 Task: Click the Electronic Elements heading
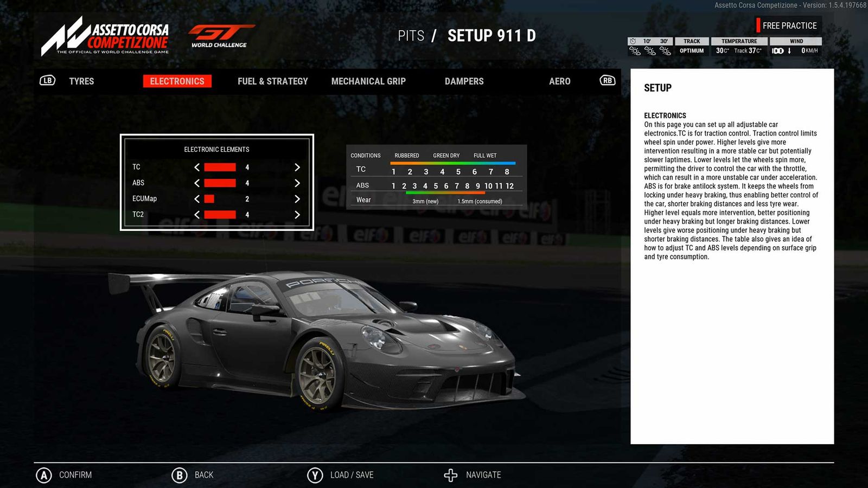pyautogui.click(x=216, y=150)
